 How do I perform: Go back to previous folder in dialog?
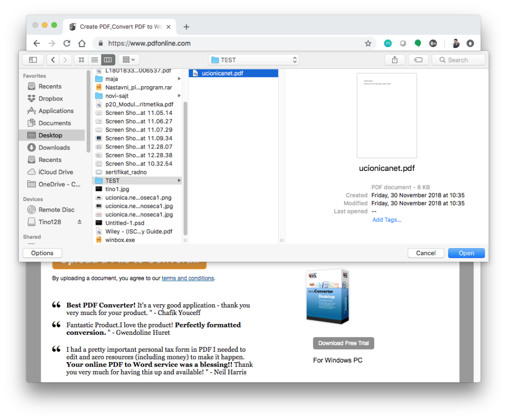tap(53, 60)
